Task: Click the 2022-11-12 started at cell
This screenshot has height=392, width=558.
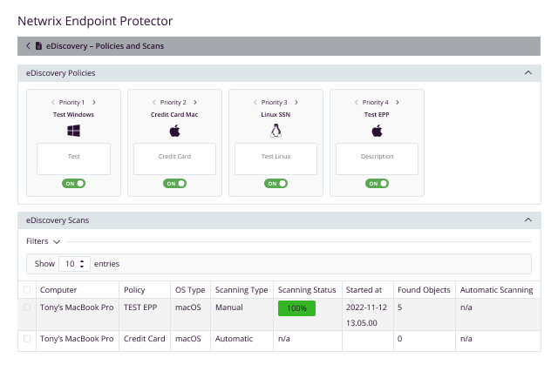Action: pos(366,315)
